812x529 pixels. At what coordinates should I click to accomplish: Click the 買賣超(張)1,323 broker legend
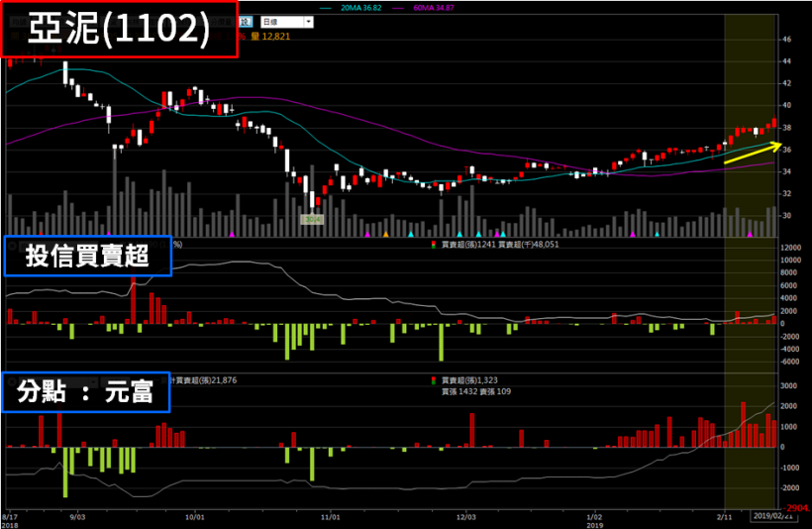tap(469, 380)
